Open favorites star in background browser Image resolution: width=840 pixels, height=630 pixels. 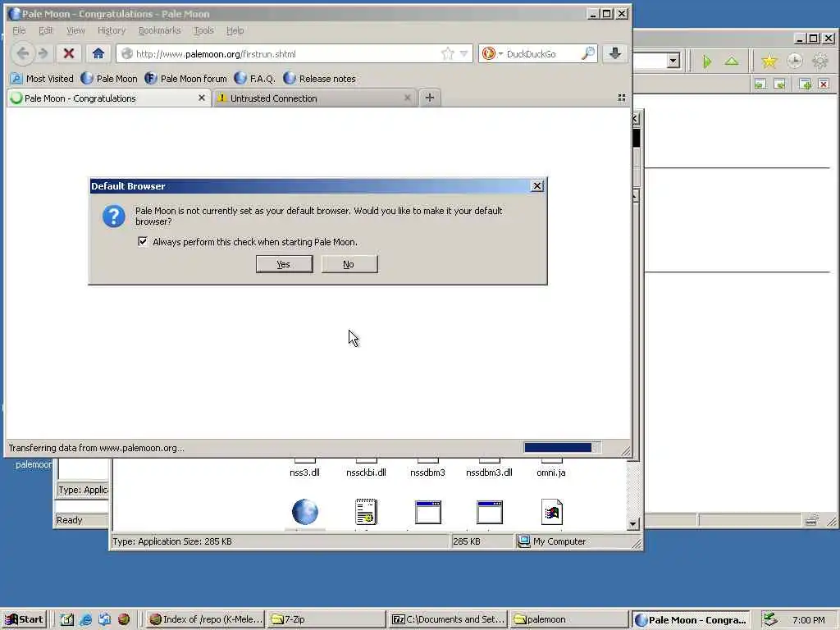769,61
